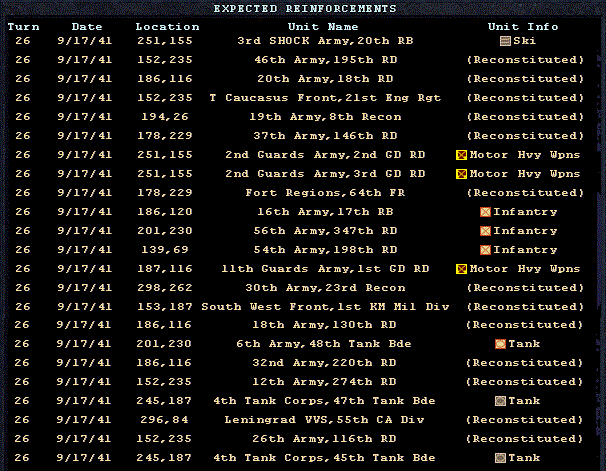Sort by the Unit Info column header
Screen dimensions: 606x471
point(523,27)
